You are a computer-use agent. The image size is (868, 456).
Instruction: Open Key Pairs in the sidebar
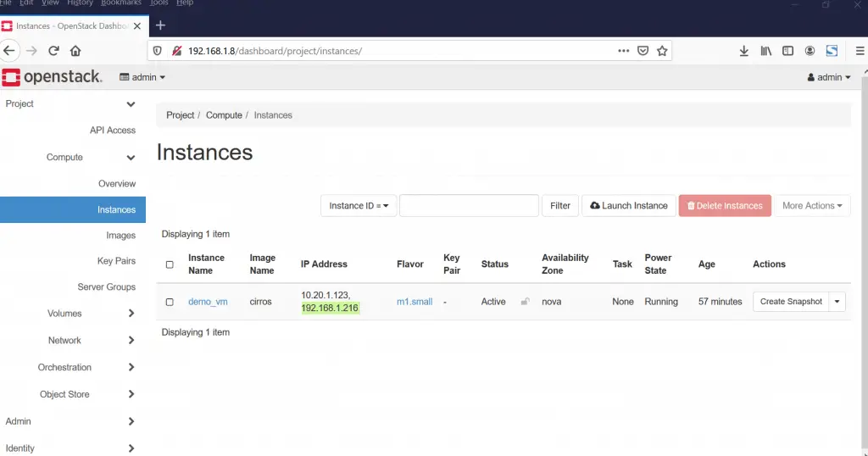(x=116, y=261)
